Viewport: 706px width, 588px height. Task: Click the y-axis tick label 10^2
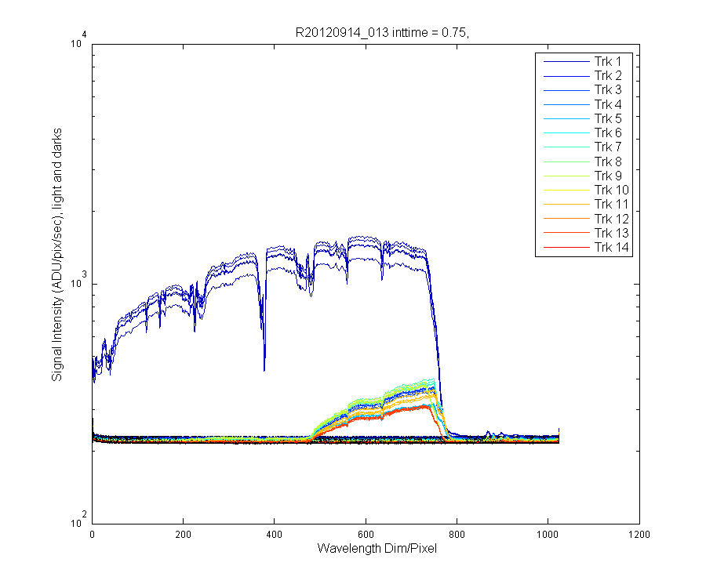(78, 520)
